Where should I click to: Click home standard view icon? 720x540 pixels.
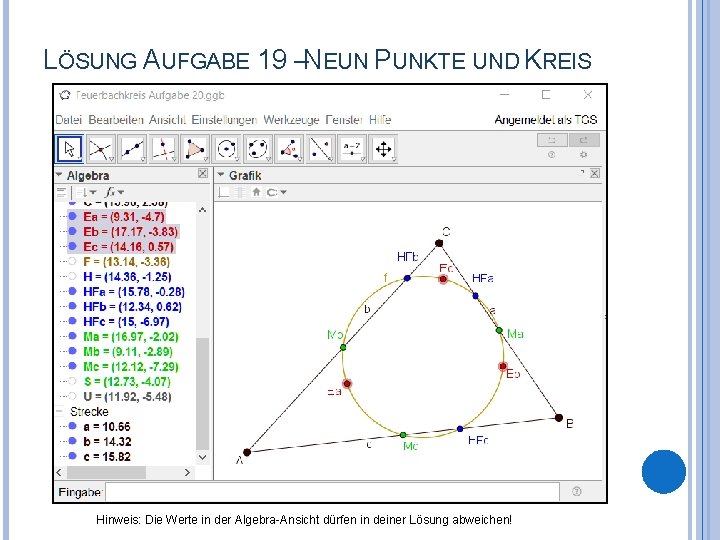pos(256,192)
